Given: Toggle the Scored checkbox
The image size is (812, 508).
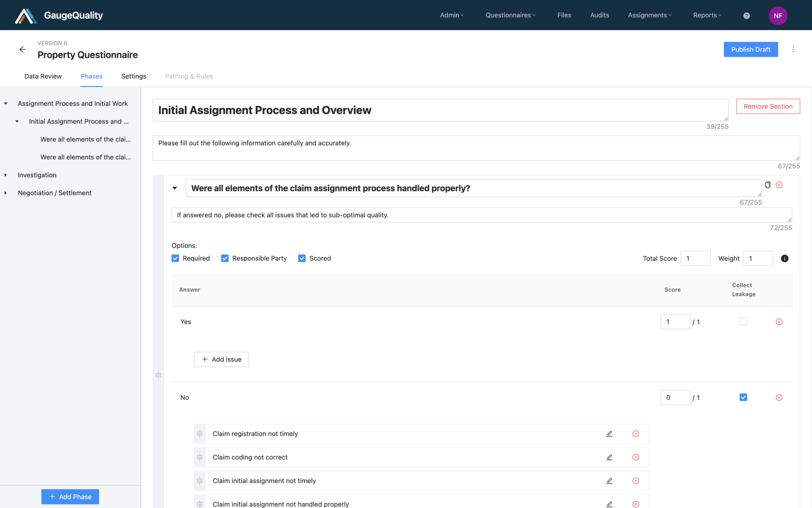Looking at the screenshot, I should (302, 258).
